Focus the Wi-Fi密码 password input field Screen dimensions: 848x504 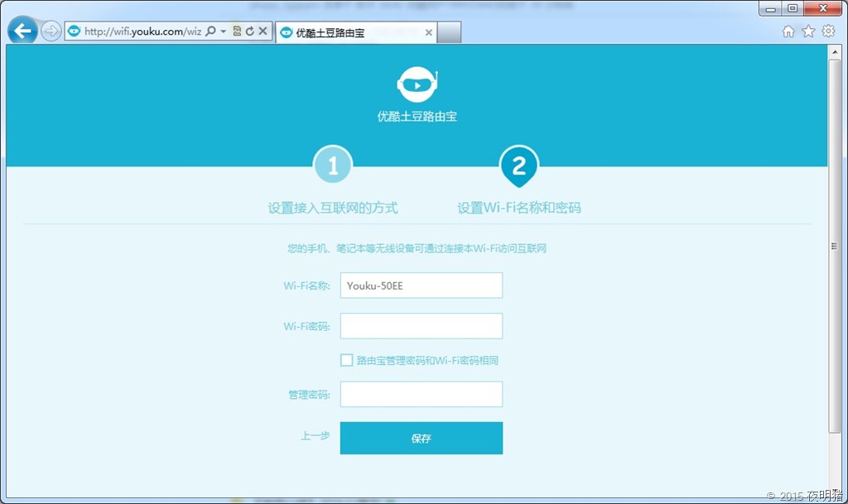point(421,326)
